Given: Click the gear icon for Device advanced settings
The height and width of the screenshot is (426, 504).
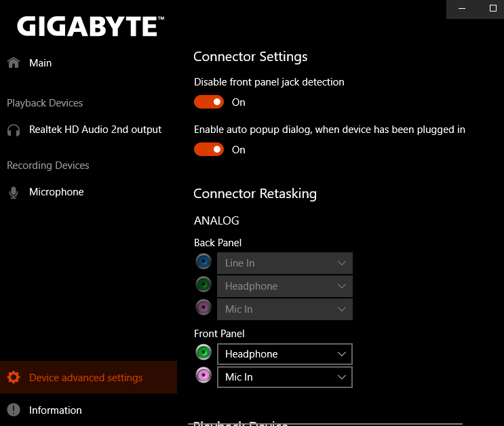Looking at the screenshot, I should 14,377.
